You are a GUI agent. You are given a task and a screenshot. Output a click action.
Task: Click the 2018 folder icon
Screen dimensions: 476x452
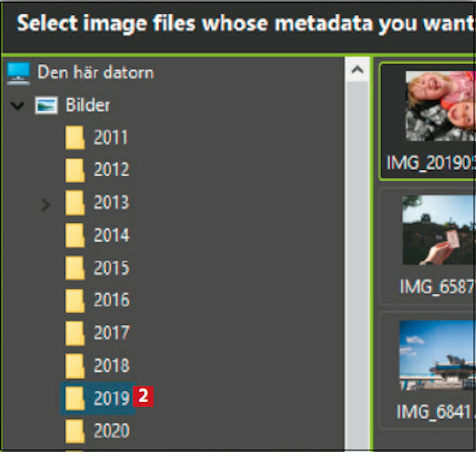click(x=75, y=366)
